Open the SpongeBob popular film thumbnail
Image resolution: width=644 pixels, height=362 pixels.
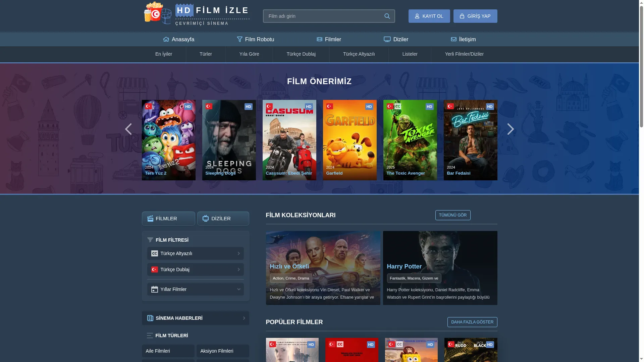click(x=411, y=350)
